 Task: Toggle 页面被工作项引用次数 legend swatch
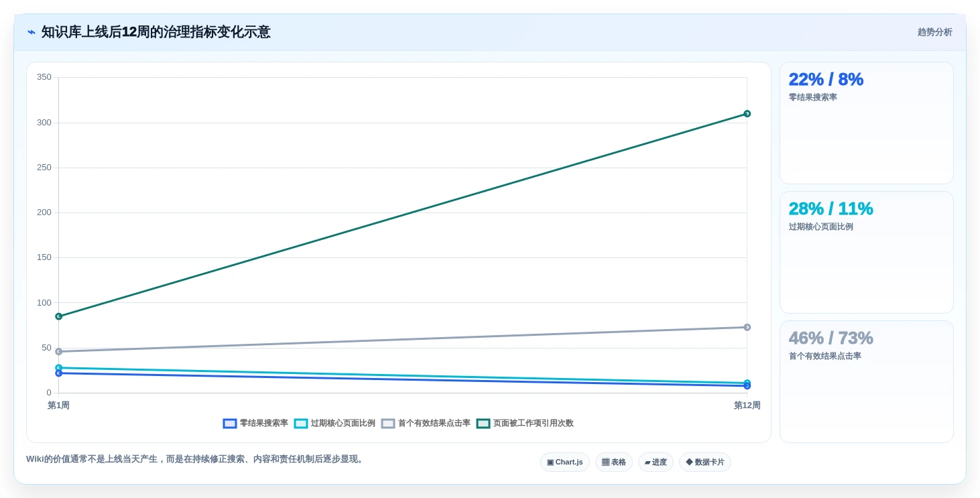tap(483, 424)
